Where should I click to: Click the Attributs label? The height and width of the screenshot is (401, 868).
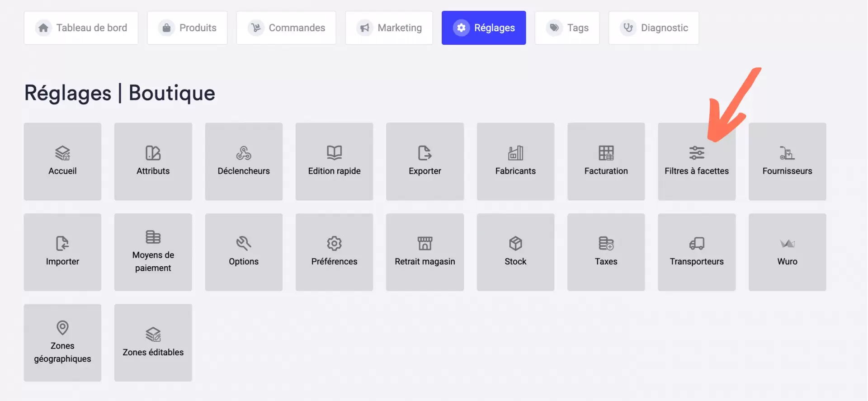[153, 171]
